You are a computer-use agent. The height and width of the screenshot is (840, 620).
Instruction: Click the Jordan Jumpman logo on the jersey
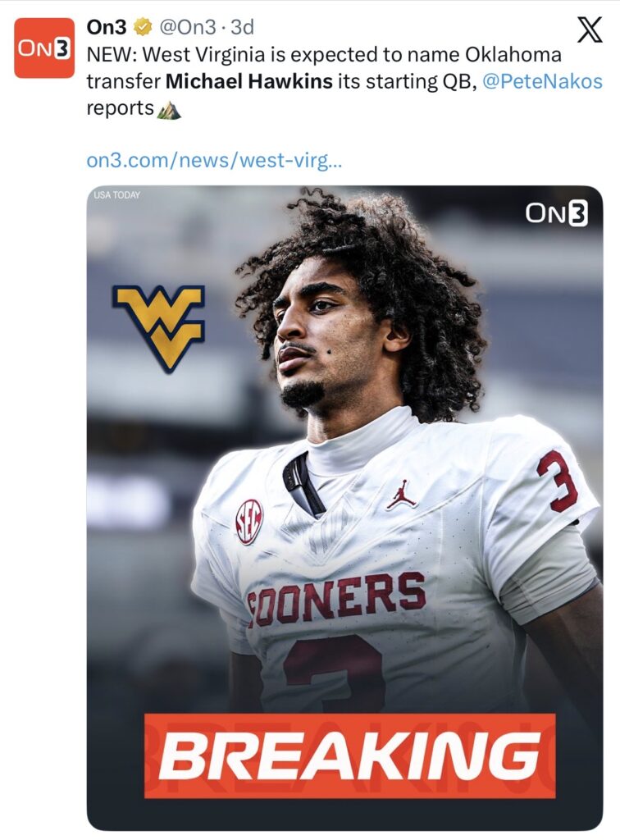[x=402, y=494]
